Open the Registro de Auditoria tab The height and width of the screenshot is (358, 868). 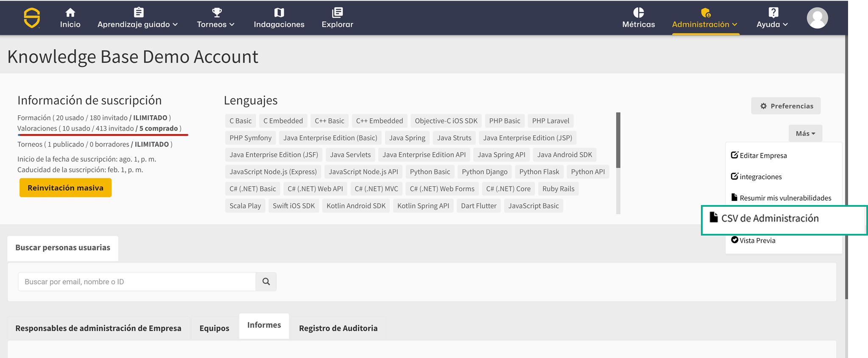pos(338,328)
